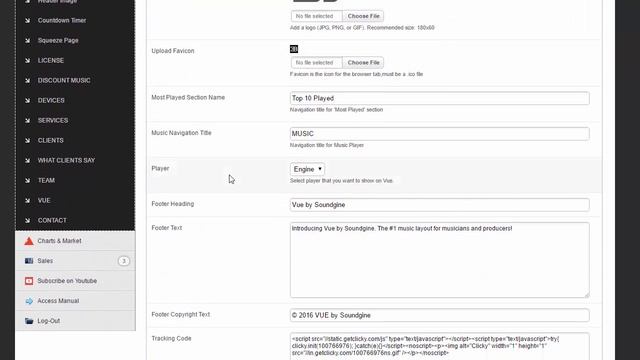Click inside the Footer Text textarea
This screenshot has height=360, width=640.
440,260
